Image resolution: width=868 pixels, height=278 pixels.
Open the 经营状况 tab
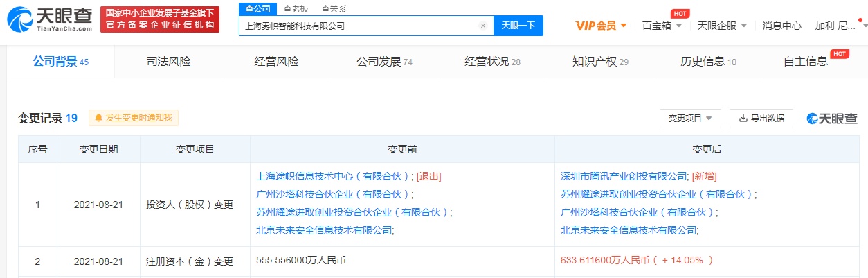point(493,62)
